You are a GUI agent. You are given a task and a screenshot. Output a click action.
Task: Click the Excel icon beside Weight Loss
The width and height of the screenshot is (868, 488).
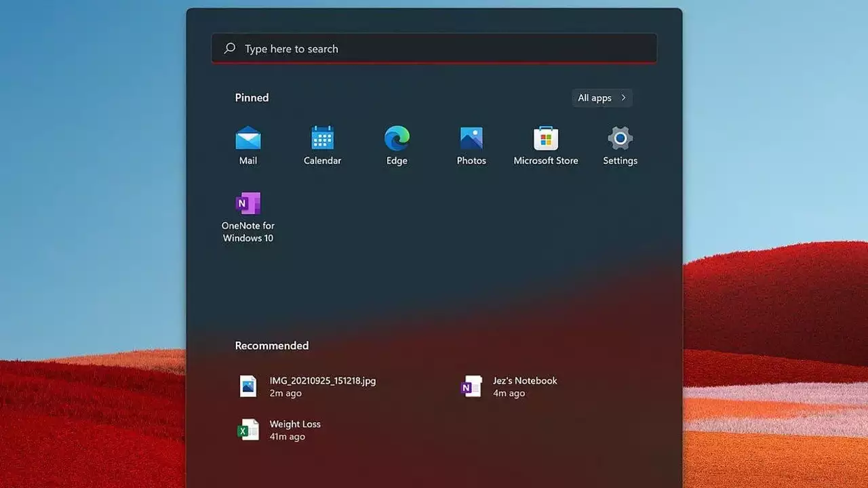[248, 430]
